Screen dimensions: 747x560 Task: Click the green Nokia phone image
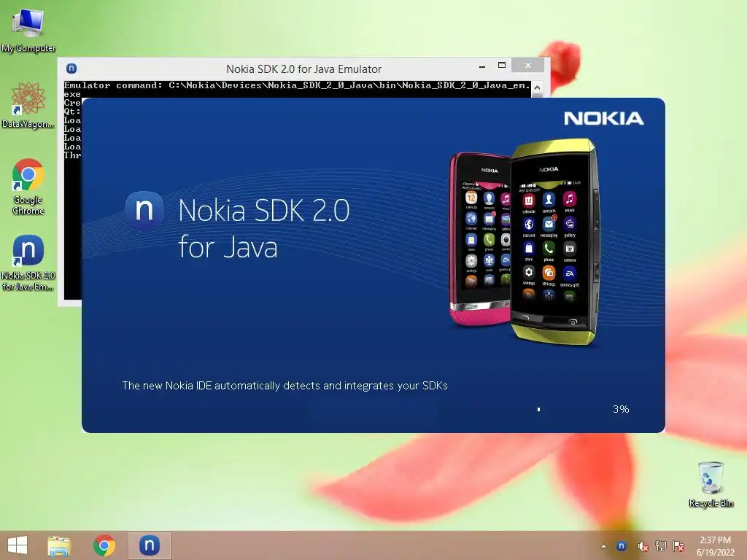coord(554,242)
